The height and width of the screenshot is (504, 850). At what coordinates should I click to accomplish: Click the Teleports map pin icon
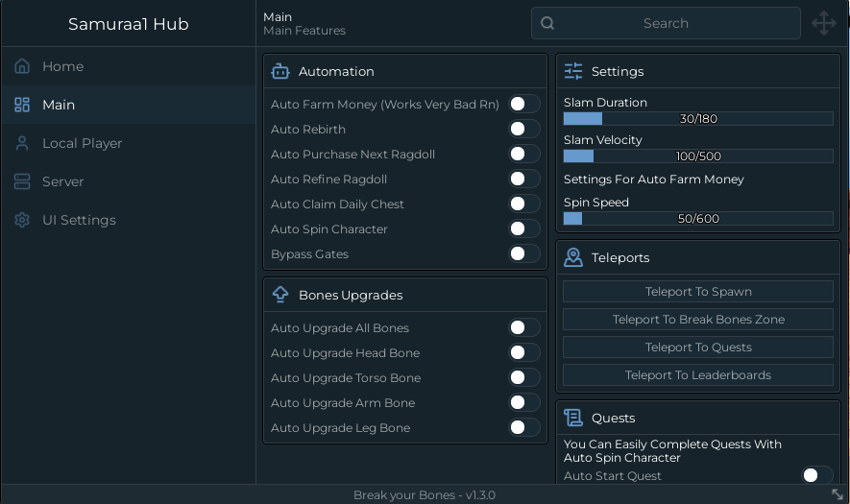point(573,257)
